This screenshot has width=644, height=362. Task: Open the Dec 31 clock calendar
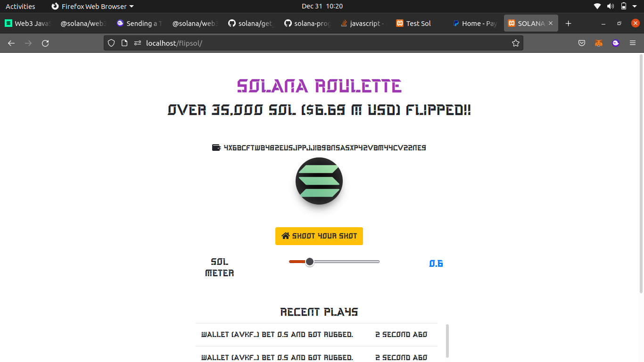coord(322,6)
